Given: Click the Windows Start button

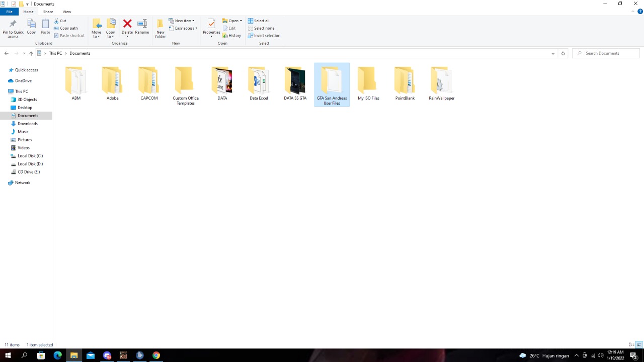Looking at the screenshot, I should click(x=8, y=355).
